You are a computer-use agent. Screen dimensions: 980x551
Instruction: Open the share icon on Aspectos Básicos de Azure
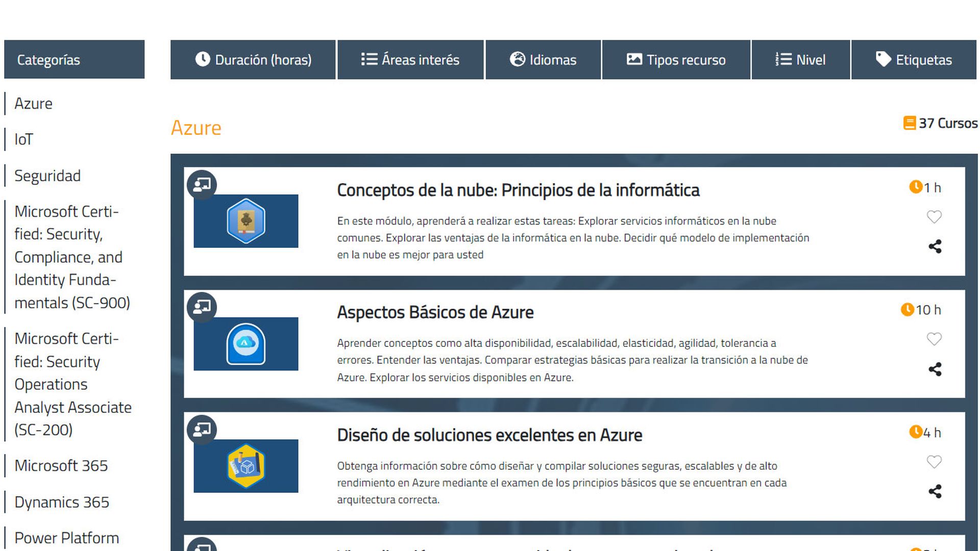(936, 369)
